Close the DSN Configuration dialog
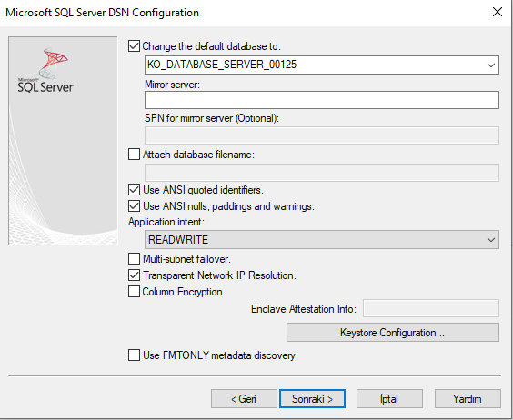 tap(498, 12)
